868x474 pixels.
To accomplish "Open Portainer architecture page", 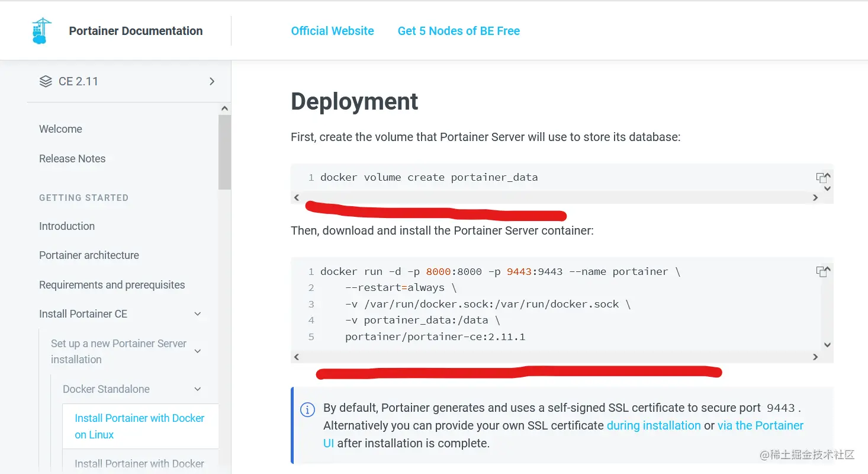I will 89,255.
